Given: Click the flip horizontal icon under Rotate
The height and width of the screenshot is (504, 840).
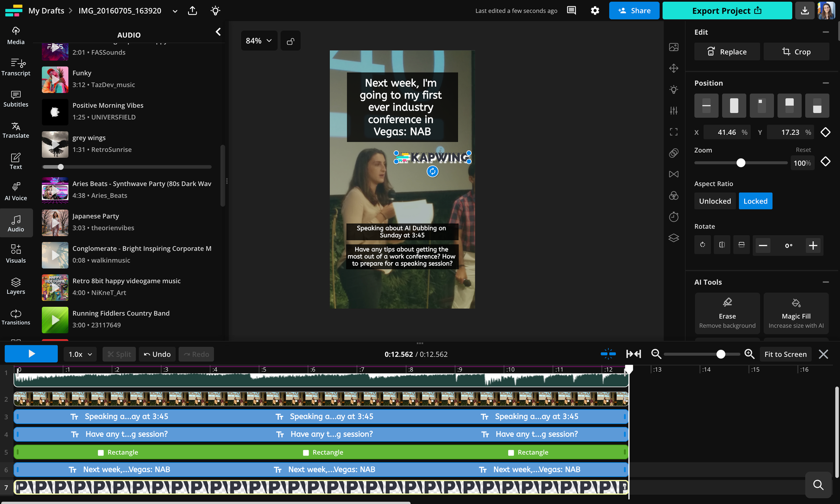Looking at the screenshot, I should pyautogui.click(x=722, y=245).
